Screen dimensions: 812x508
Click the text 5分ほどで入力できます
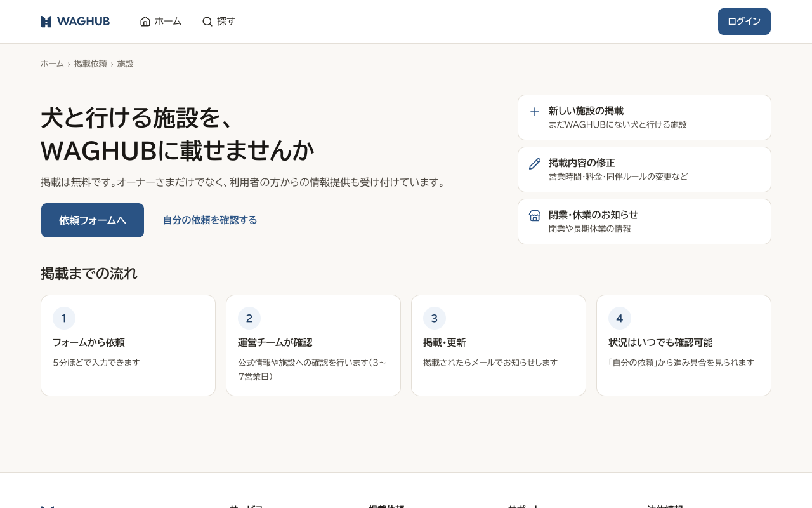coord(96,363)
